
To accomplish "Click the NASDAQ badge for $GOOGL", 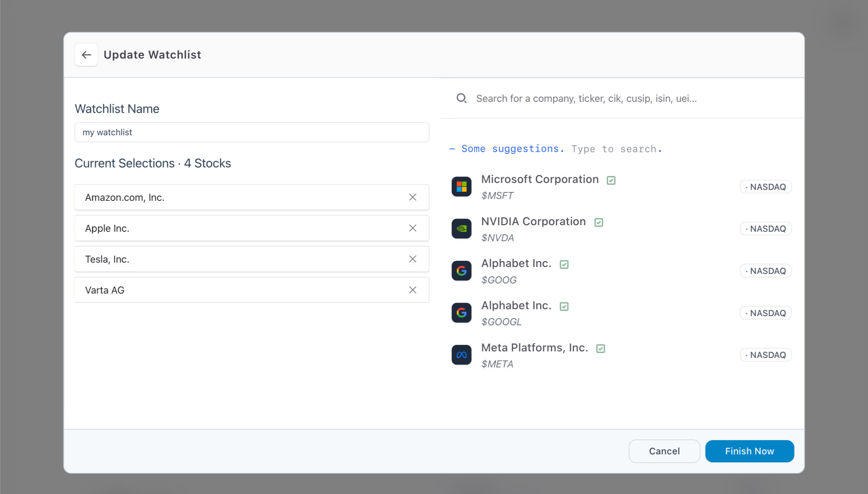I will [x=766, y=313].
